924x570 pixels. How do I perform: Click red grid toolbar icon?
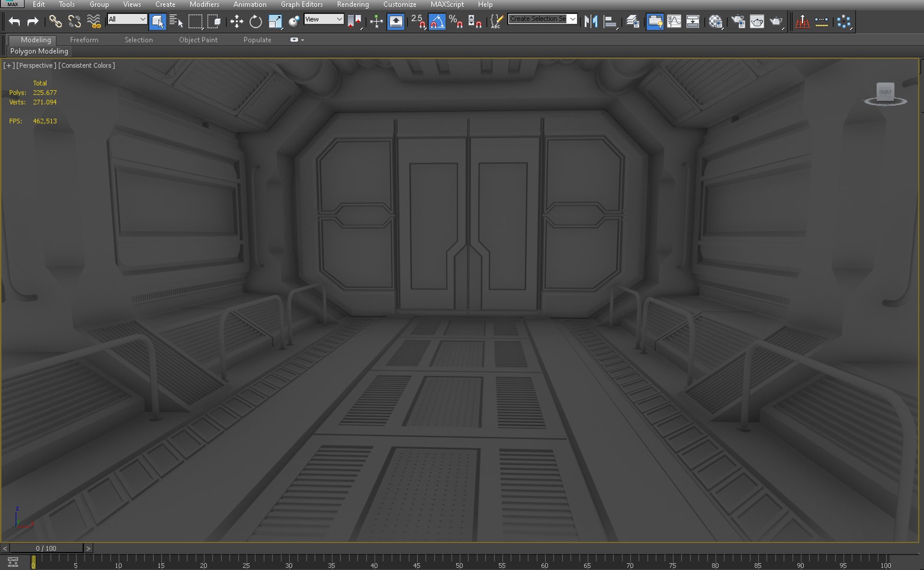pos(803,22)
